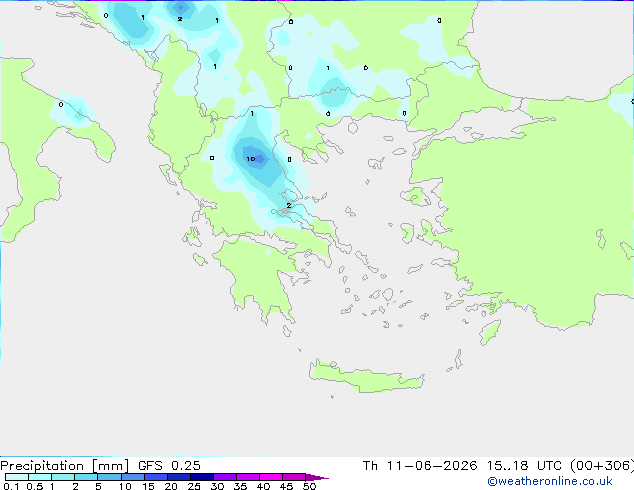Click the legend label '50'
The image size is (634, 490).
click(x=309, y=486)
